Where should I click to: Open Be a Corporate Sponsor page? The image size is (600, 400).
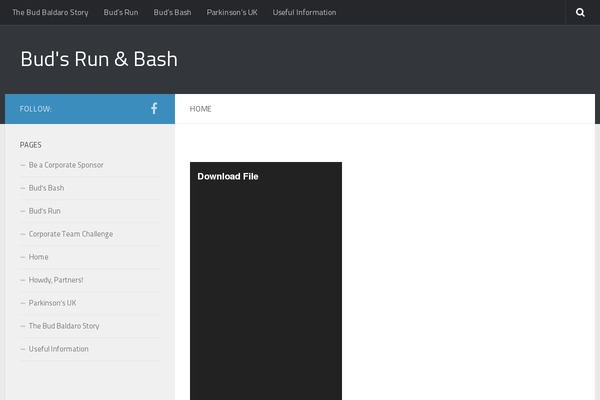click(x=66, y=165)
